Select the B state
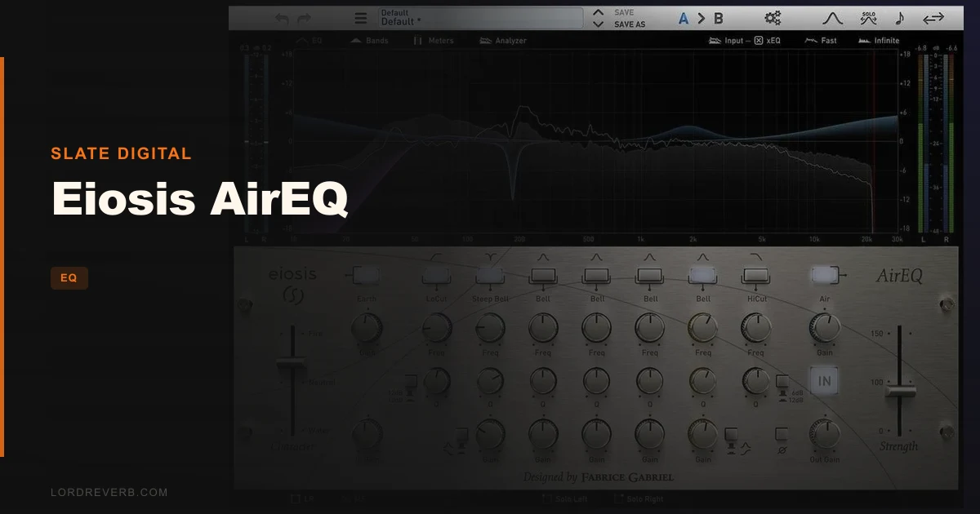Image resolution: width=980 pixels, height=514 pixels. click(x=719, y=18)
